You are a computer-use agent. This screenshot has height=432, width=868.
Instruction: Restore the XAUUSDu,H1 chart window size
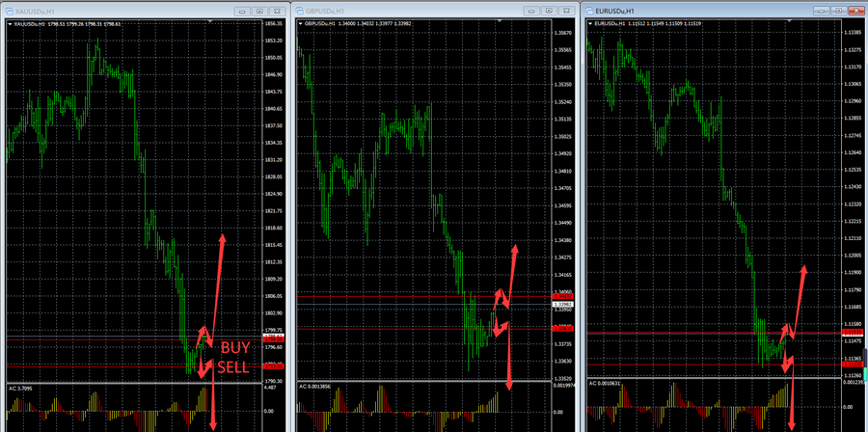(x=258, y=10)
